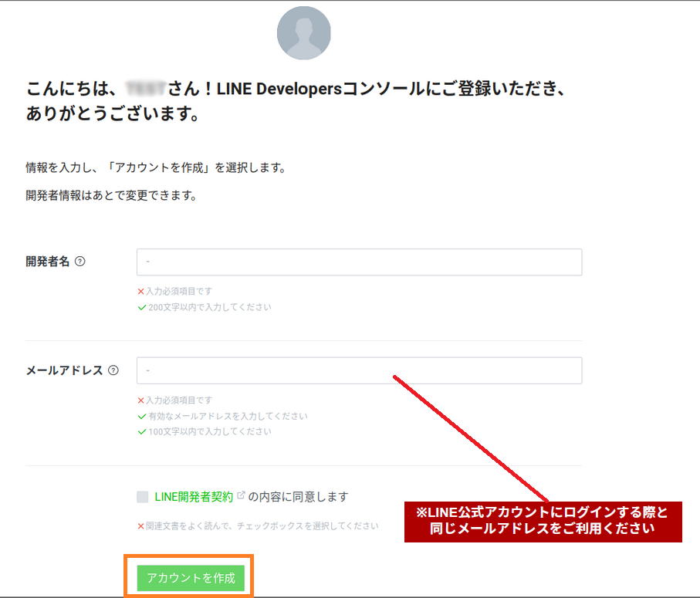Click the text の内容に同意します
Image resolution: width=700 pixels, height=598 pixels.
[x=298, y=497]
